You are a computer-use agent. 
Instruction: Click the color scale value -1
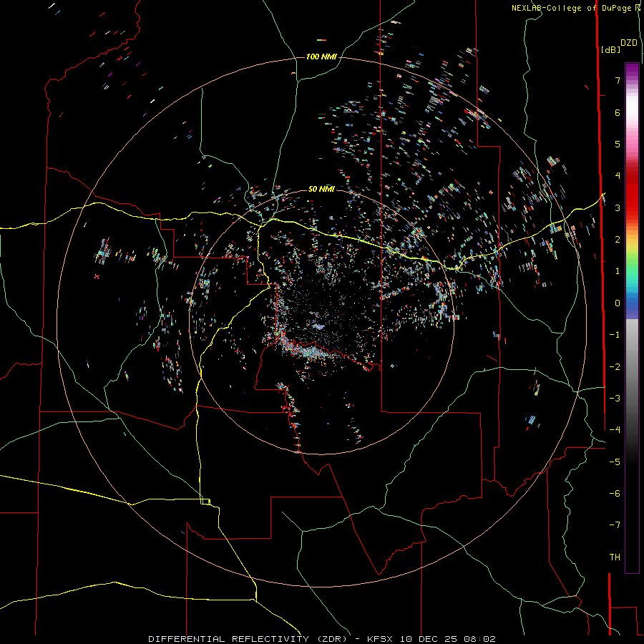click(x=615, y=335)
